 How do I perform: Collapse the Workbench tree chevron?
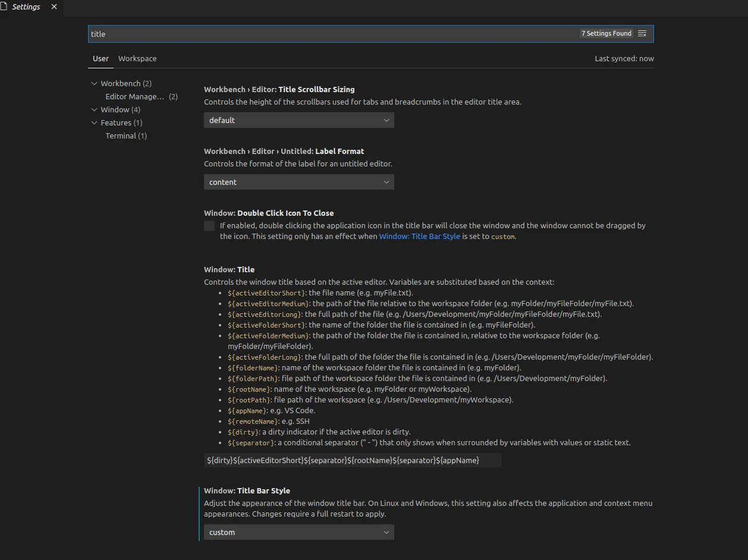coord(94,84)
